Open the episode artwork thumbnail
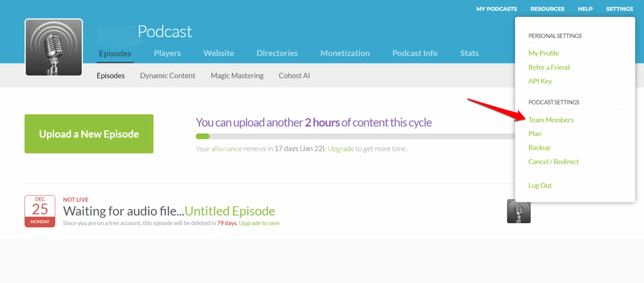 click(x=518, y=211)
